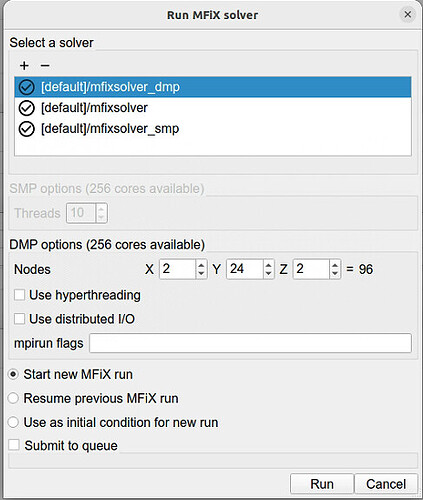The width and height of the screenshot is (423, 500).
Task: Select the [default]/mfixsolver_dmp row
Action: click(x=213, y=87)
